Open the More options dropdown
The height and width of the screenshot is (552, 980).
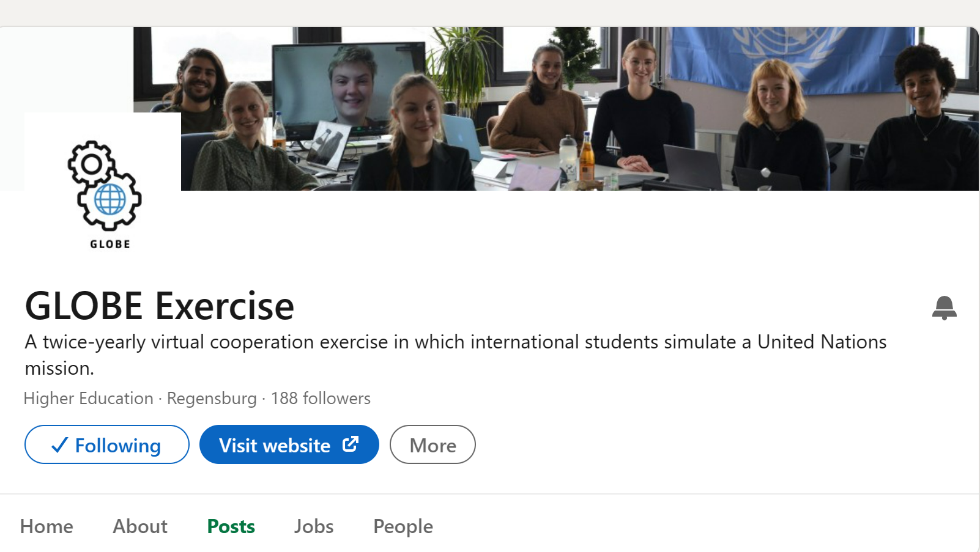[432, 445]
